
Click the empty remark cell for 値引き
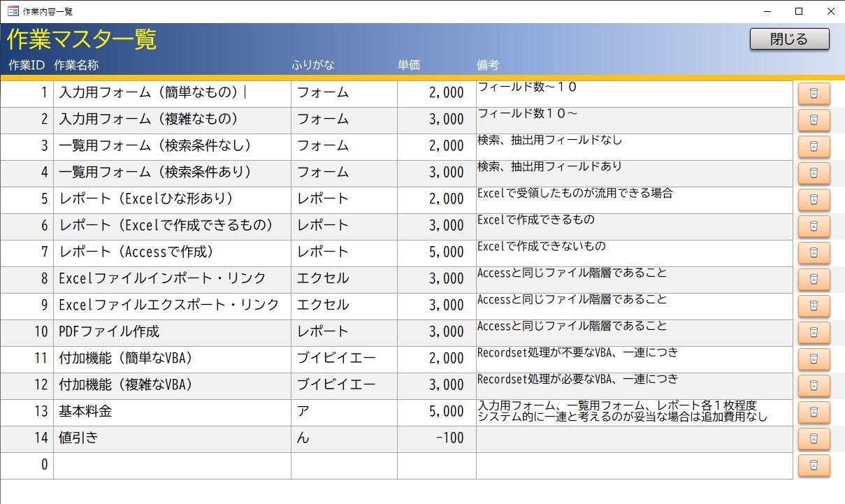point(634,439)
